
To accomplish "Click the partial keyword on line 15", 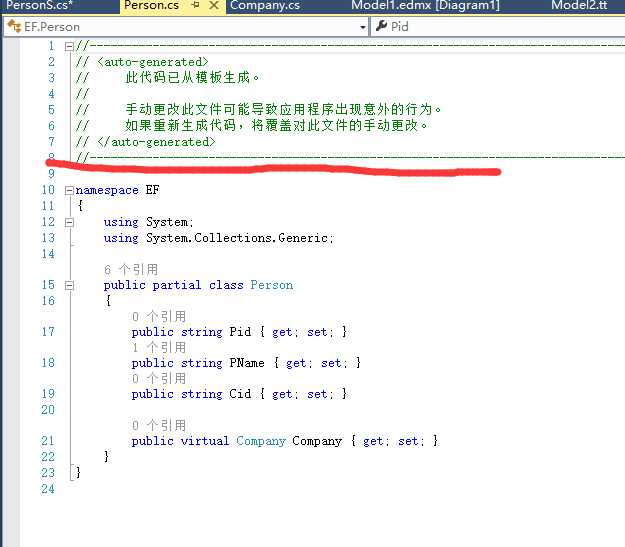I will click(x=177, y=285).
